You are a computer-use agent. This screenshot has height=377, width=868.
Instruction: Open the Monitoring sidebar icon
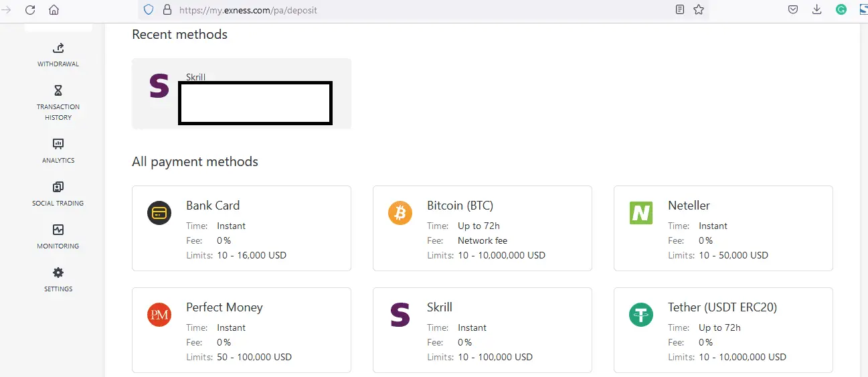tap(58, 230)
